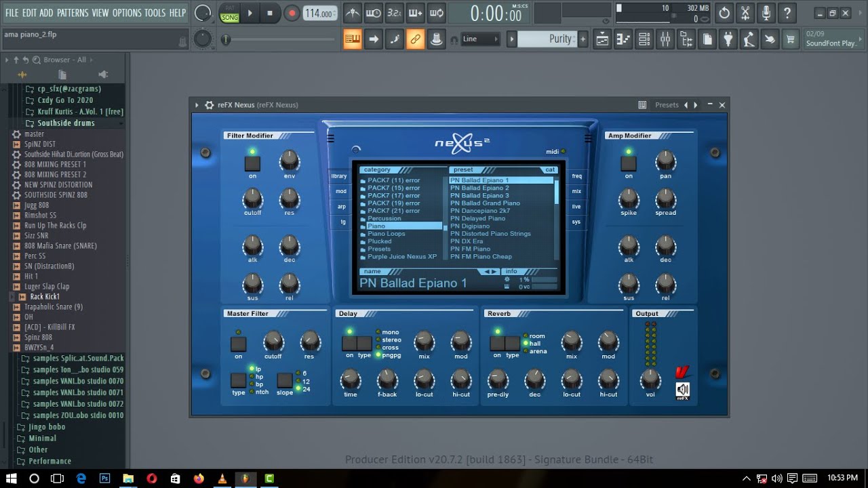Open the OPTIONS menu
The width and height of the screenshot is (868, 488).
(x=127, y=13)
